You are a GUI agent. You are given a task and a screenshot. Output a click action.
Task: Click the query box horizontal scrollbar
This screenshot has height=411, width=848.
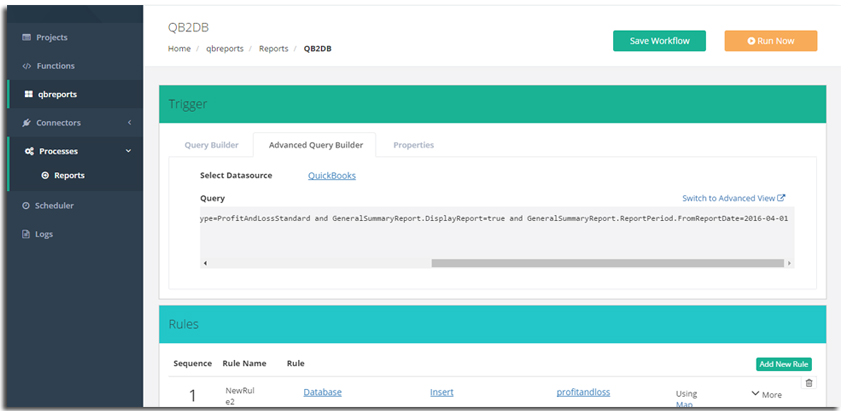pyautogui.click(x=605, y=263)
